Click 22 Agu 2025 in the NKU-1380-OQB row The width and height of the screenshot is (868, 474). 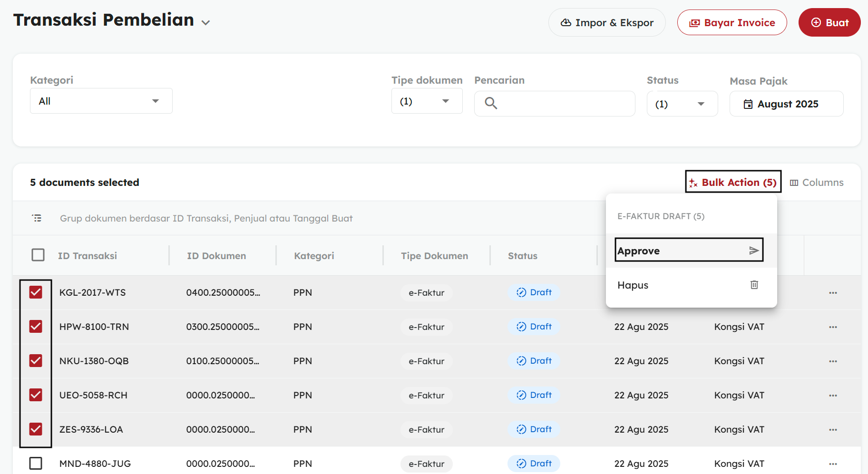click(641, 361)
